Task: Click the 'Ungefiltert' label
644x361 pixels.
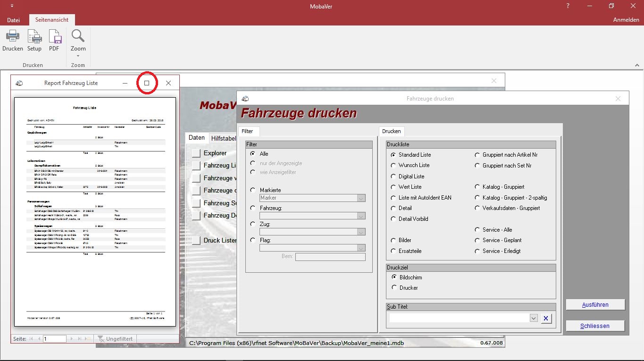Action: point(120,339)
